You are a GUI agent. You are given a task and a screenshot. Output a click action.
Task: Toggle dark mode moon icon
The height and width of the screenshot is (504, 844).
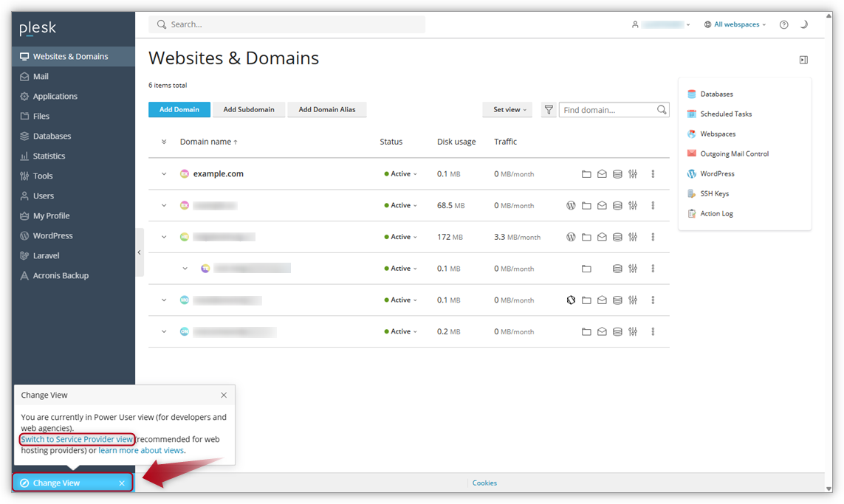coord(804,24)
